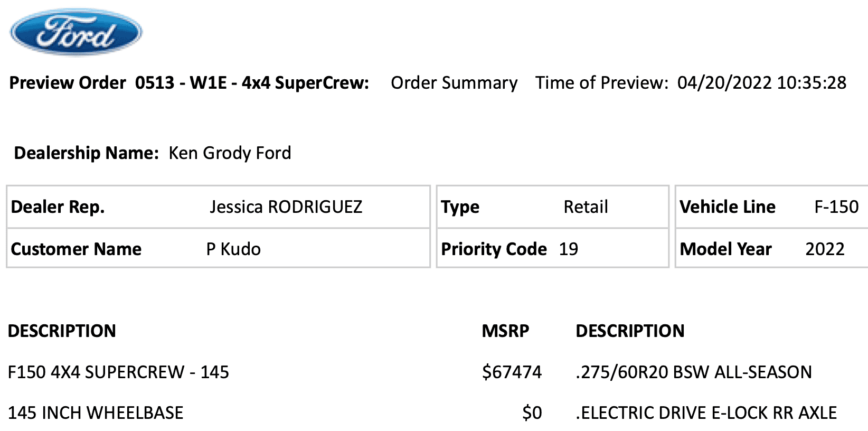Select the 2022 model year value
The image size is (868, 431).
[825, 249]
